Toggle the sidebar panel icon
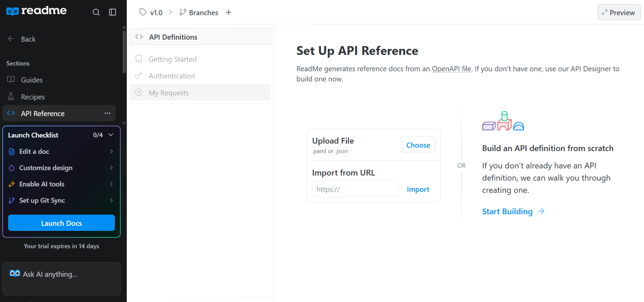Screen dimensions: 644x302 pyautogui.click(x=113, y=12)
